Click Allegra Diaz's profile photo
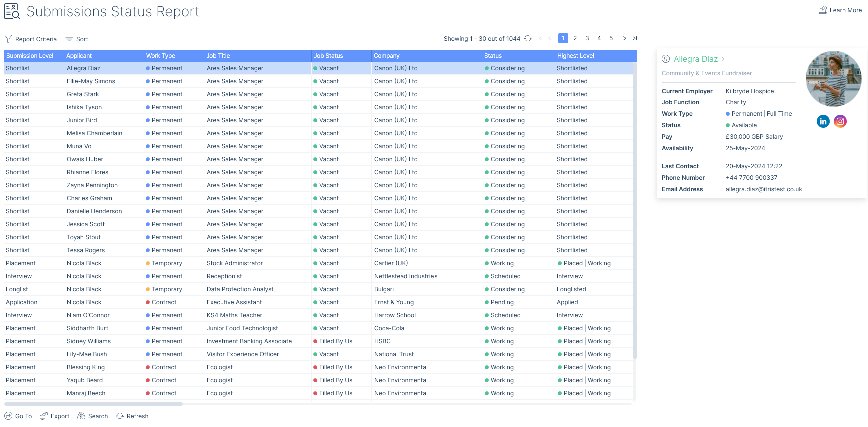The width and height of the screenshot is (868, 427). pos(834,79)
